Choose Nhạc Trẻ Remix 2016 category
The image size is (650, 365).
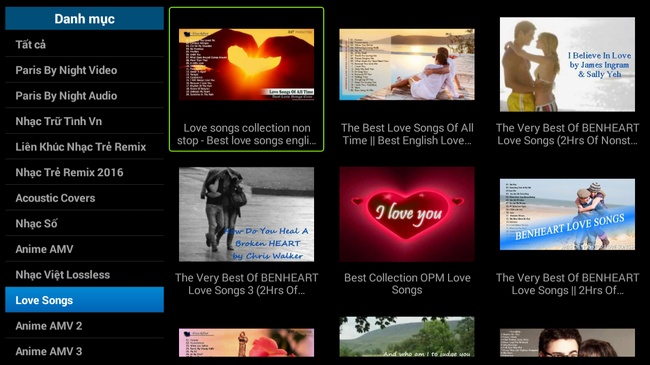pyautogui.click(x=84, y=172)
